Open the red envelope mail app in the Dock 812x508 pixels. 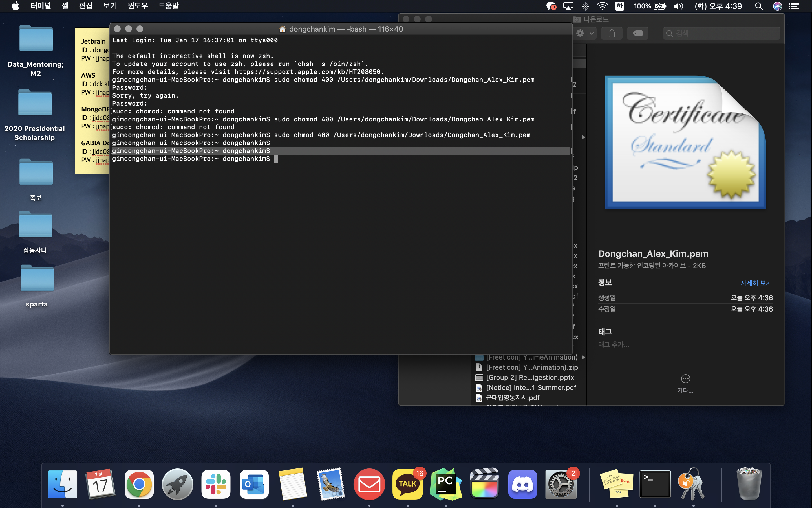(x=369, y=484)
